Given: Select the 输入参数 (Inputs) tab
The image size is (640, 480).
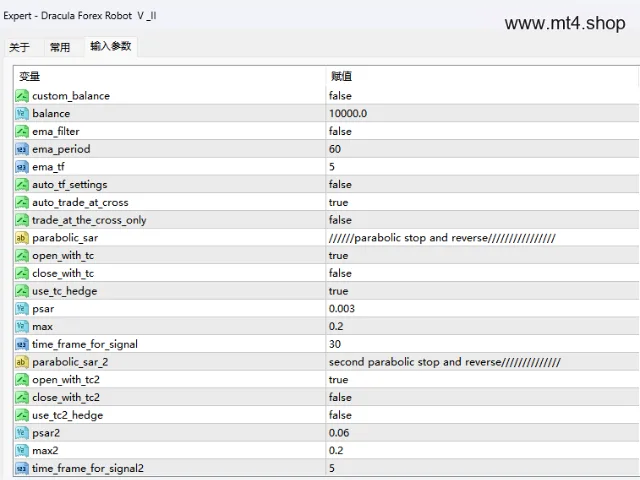Looking at the screenshot, I should click(x=111, y=46).
